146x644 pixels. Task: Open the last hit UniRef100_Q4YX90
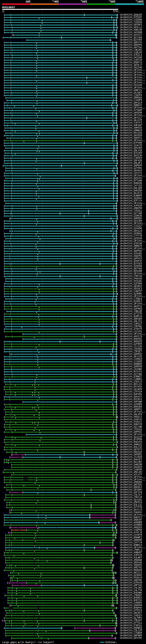pyautogui.click(x=131, y=638)
